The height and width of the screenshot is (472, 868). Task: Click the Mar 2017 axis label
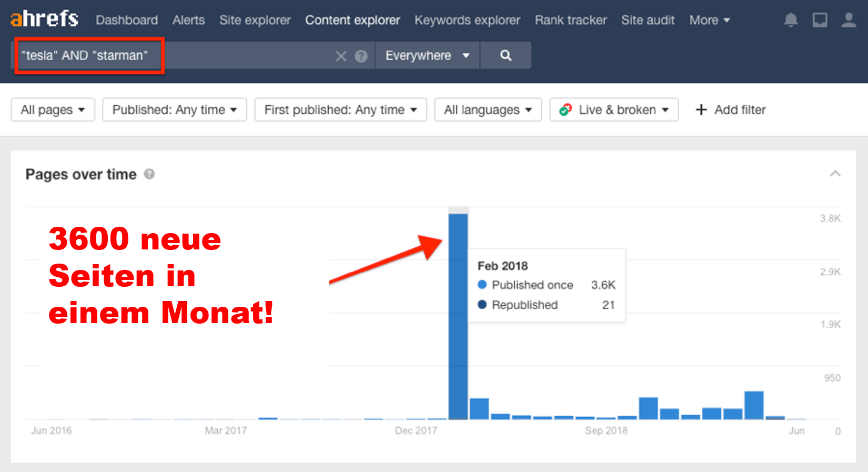(x=226, y=430)
